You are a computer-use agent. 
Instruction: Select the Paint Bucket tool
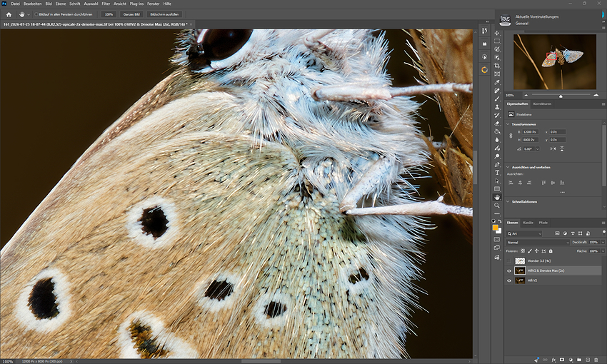(x=497, y=131)
